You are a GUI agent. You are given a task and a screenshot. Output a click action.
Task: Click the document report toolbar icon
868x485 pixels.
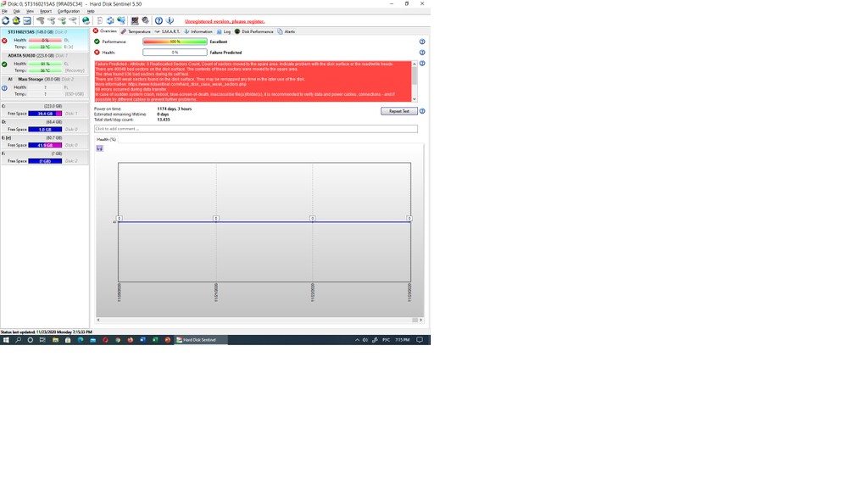pyautogui.click(x=100, y=20)
